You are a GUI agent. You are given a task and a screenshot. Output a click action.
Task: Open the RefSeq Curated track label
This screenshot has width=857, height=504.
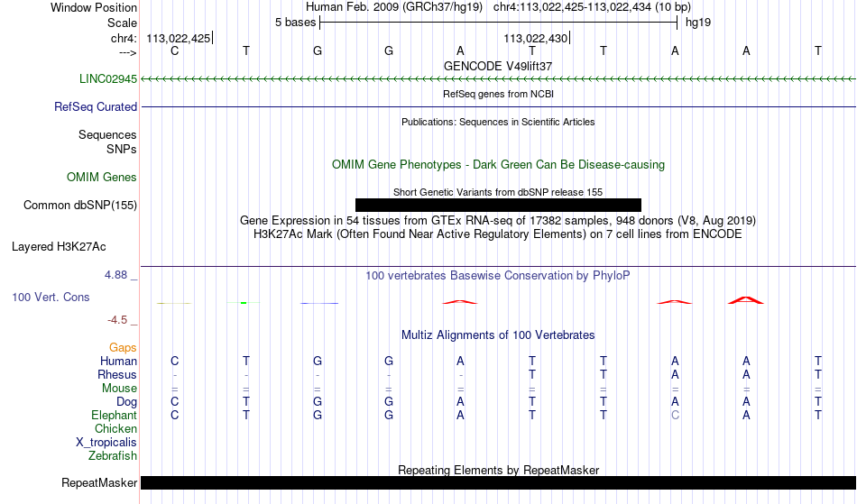(x=96, y=106)
